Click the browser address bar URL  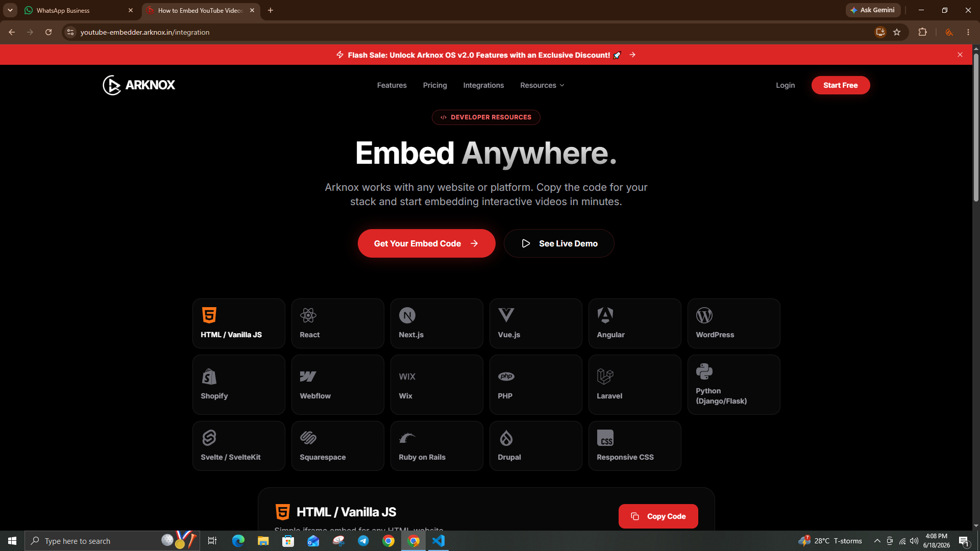(x=145, y=32)
